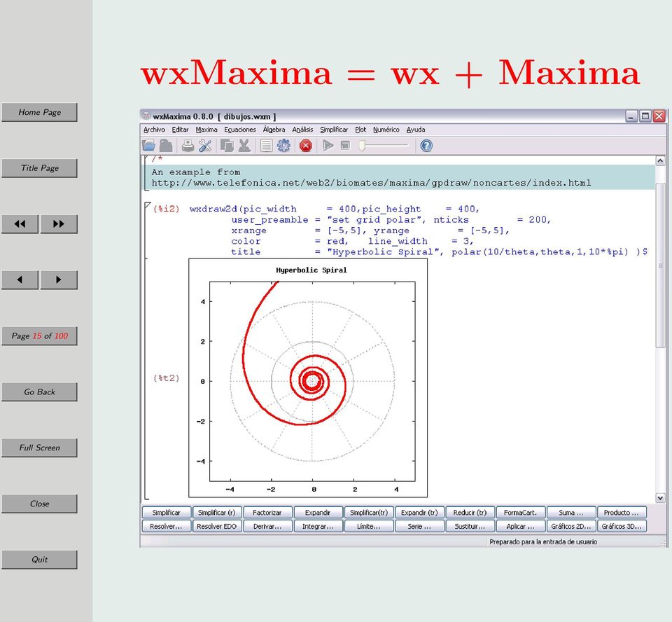The image size is (672, 622).
Task: Click the Hyperbolic Spiral plot image
Action: point(308,378)
